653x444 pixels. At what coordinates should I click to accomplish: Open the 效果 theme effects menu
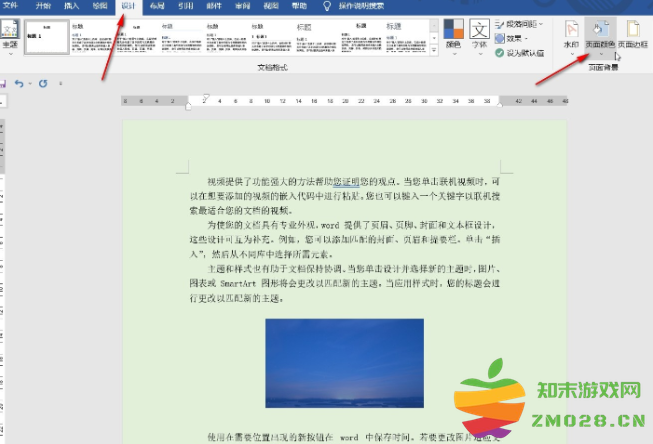[511, 38]
